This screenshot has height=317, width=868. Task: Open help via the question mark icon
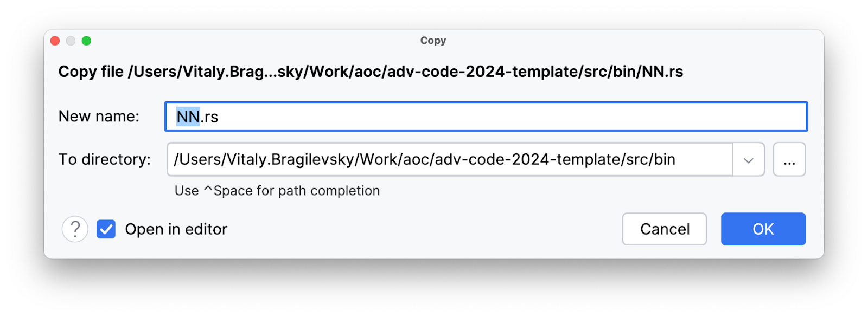point(75,229)
